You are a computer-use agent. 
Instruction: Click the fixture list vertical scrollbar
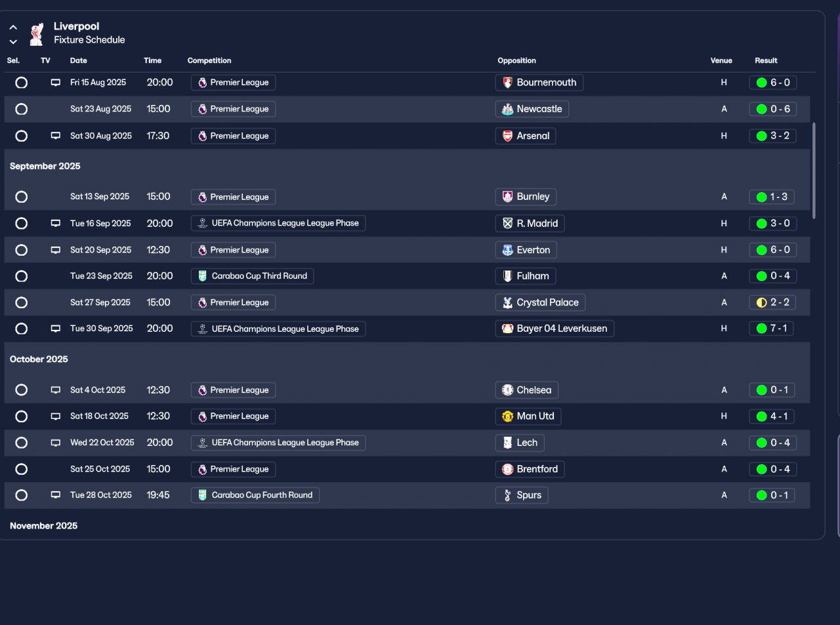pos(814,171)
